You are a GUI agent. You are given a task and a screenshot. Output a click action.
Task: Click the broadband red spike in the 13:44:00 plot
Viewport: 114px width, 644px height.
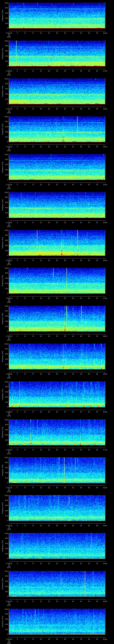pyautogui.click(x=85, y=584)
